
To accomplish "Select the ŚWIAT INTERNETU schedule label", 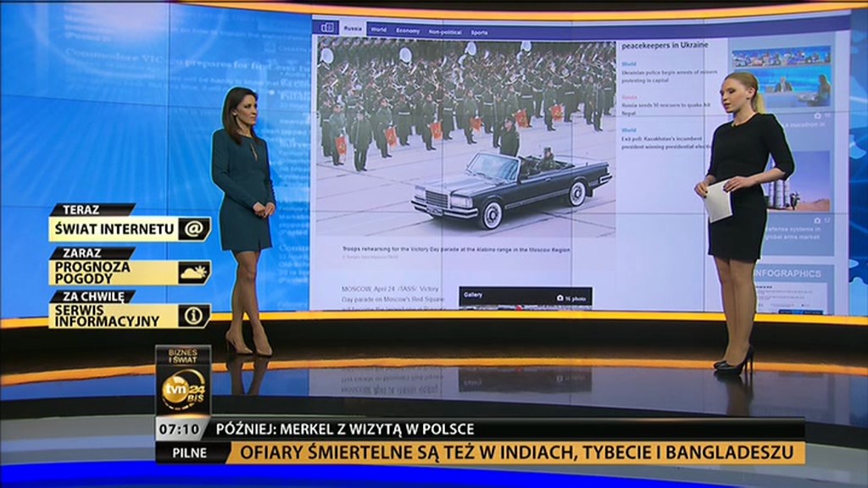I will (x=114, y=229).
